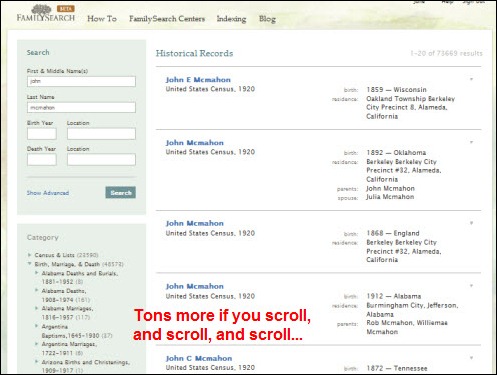The width and height of the screenshot is (497, 375).
Task: Expand details arrow for John C Mcmahon
Action: point(471,358)
